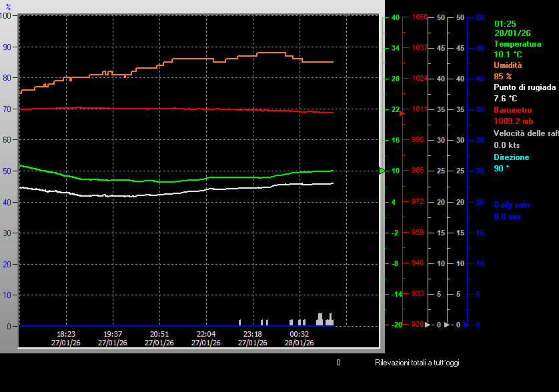Viewport: 559px width, 392px height.
Task: Select the cyan Direzione legend label
Action: coord(511,157)
